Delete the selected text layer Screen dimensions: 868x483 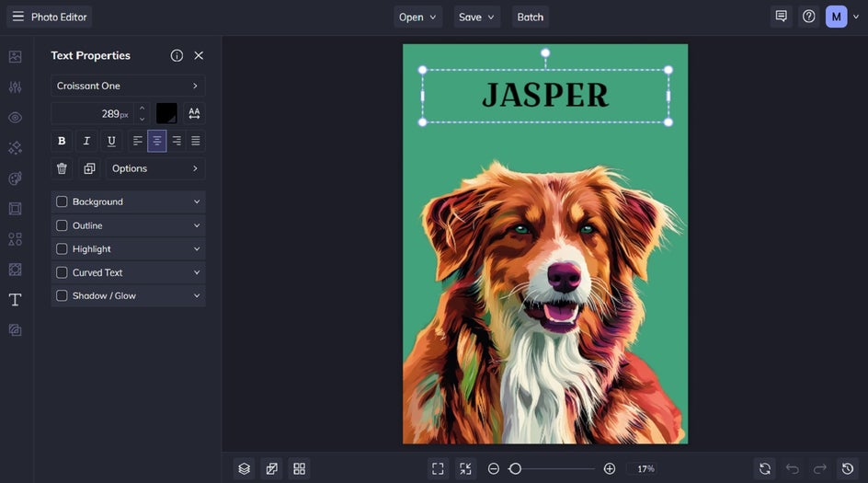pos(62,168)
